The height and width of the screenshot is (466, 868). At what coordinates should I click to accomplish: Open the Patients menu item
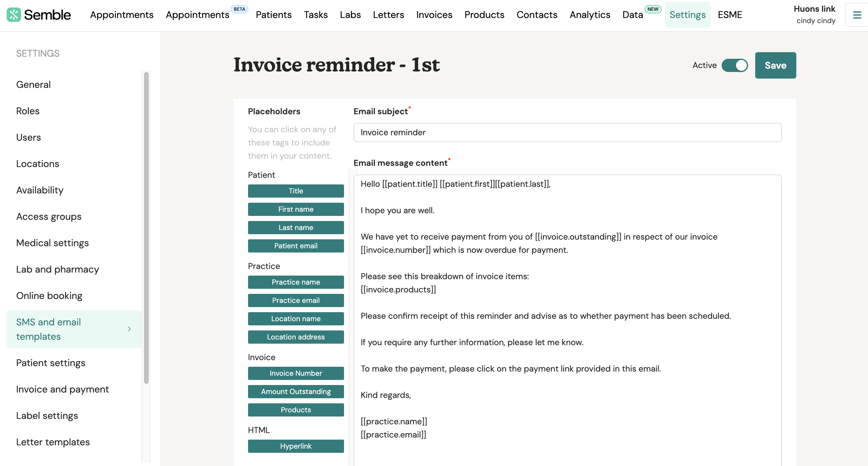click(274, 15)
